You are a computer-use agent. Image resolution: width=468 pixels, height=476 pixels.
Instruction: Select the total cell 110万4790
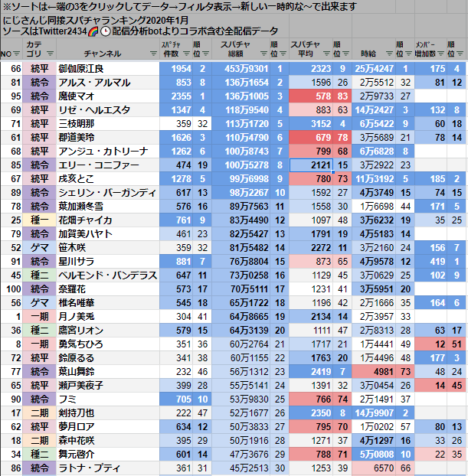(x=241, y=138)
